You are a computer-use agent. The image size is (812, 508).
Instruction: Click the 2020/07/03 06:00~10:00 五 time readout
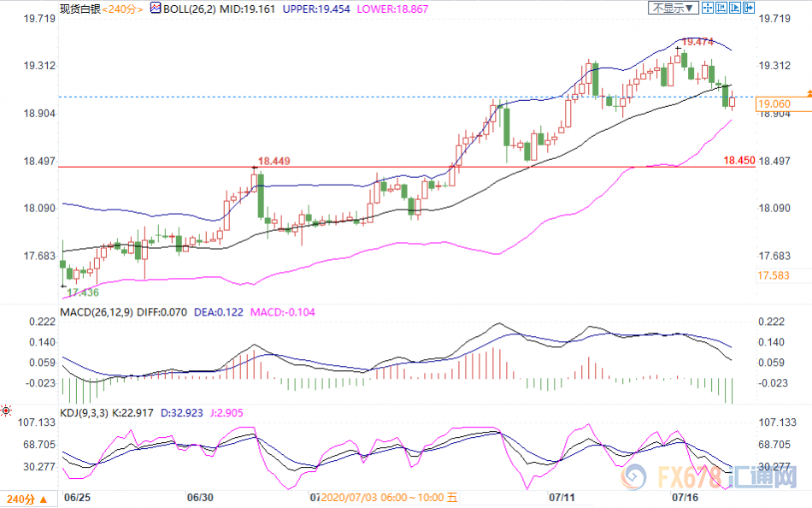pos(389,498)
